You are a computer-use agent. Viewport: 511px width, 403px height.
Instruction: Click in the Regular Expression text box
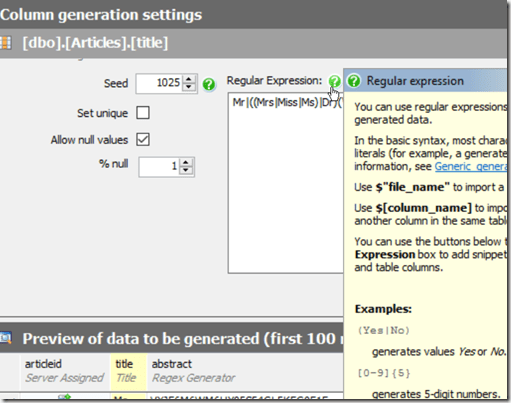tap(286, 183)
